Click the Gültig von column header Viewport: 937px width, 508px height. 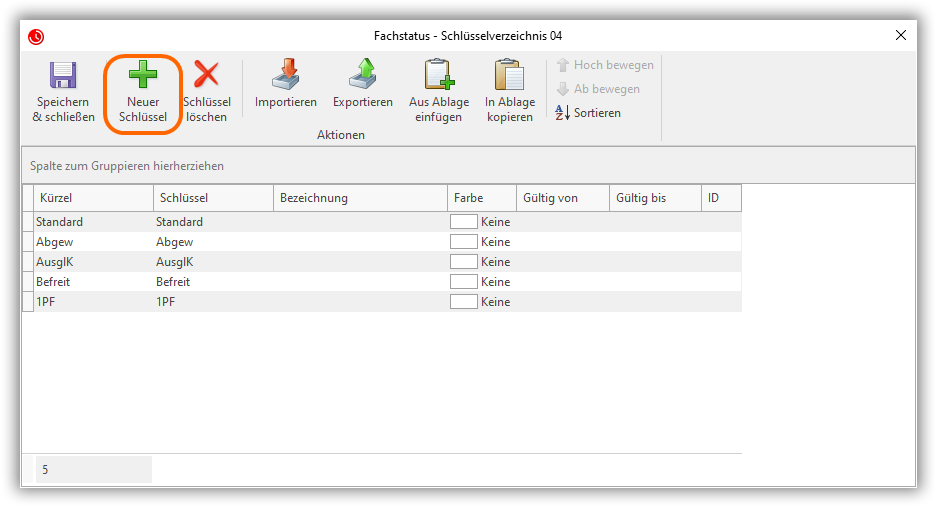(562, 198)
